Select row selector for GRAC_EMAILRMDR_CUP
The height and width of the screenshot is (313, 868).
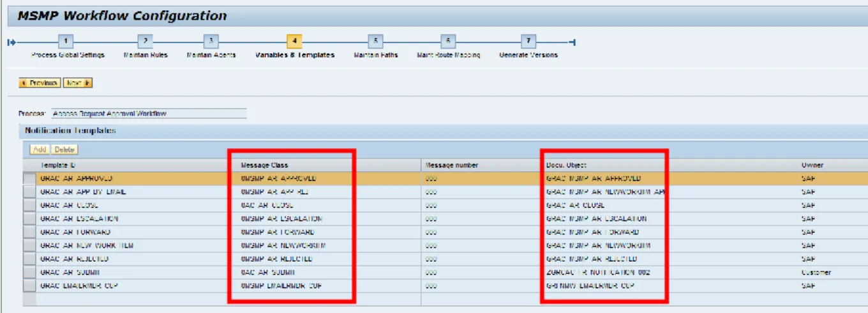[29, 286]
